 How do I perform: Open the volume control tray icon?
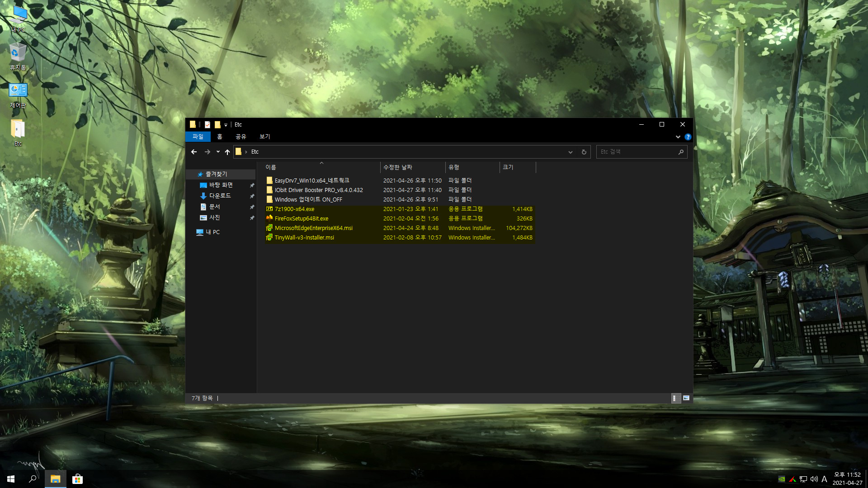[814, 479]
